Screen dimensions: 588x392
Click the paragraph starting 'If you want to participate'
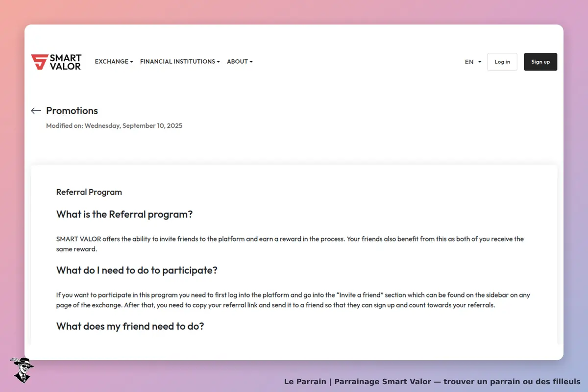click(293, 300)
